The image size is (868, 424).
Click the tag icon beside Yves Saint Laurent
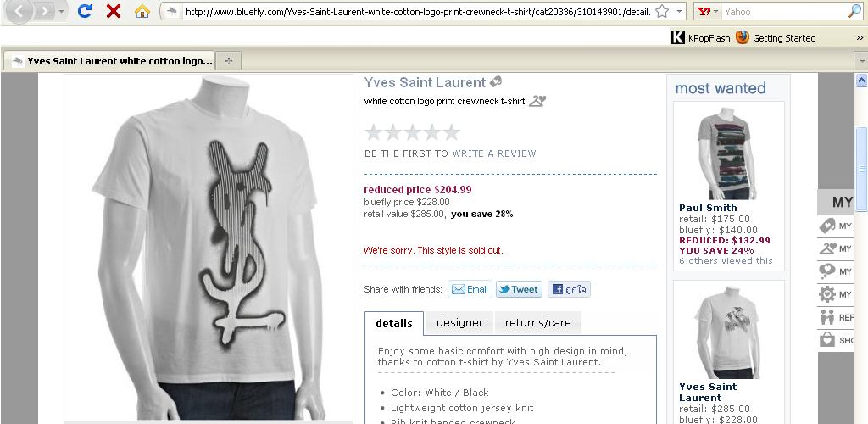coord(495,82)
